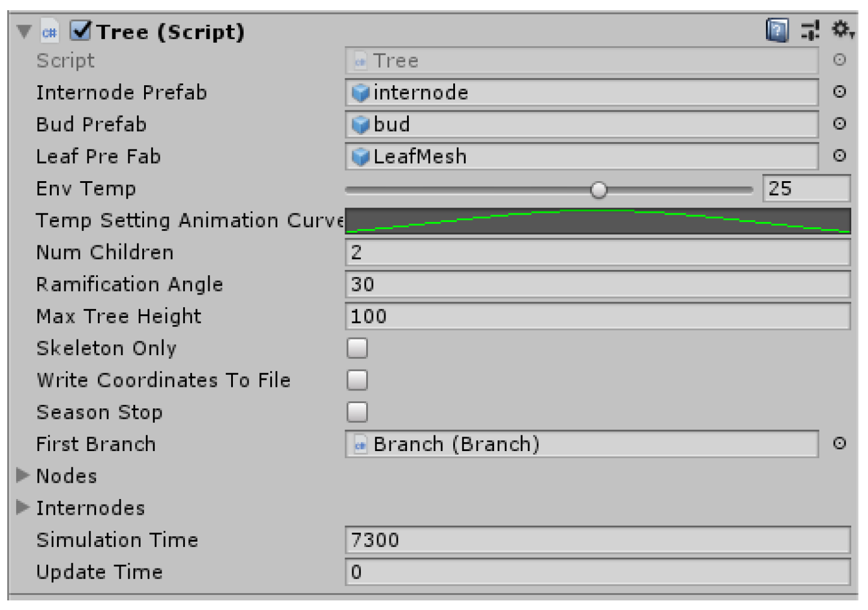
Task: Click the bud prefab object field
Action: (x=582, y=124)
